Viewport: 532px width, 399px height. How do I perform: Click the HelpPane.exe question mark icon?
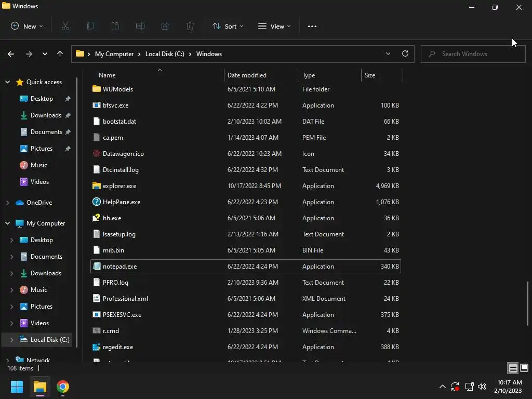click(x=96, y=202)
